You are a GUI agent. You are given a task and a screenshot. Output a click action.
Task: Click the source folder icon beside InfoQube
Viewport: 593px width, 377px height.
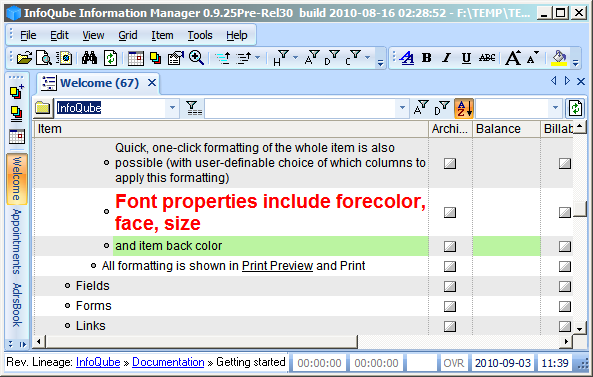click(43, 109)
